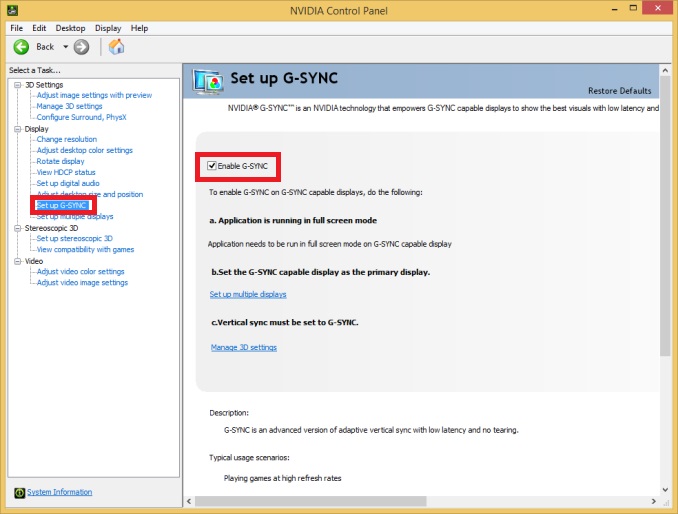Close the NVIDIA Control Panel window
This screenshot has width=678, height=514.
[x=658, y=8]
